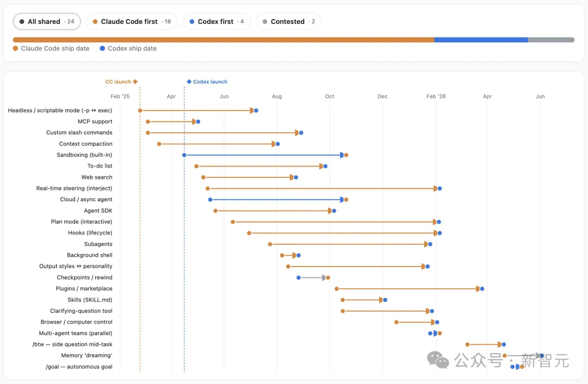Switch to Codex first filter
588x384 pixels.
coord(216,22)
